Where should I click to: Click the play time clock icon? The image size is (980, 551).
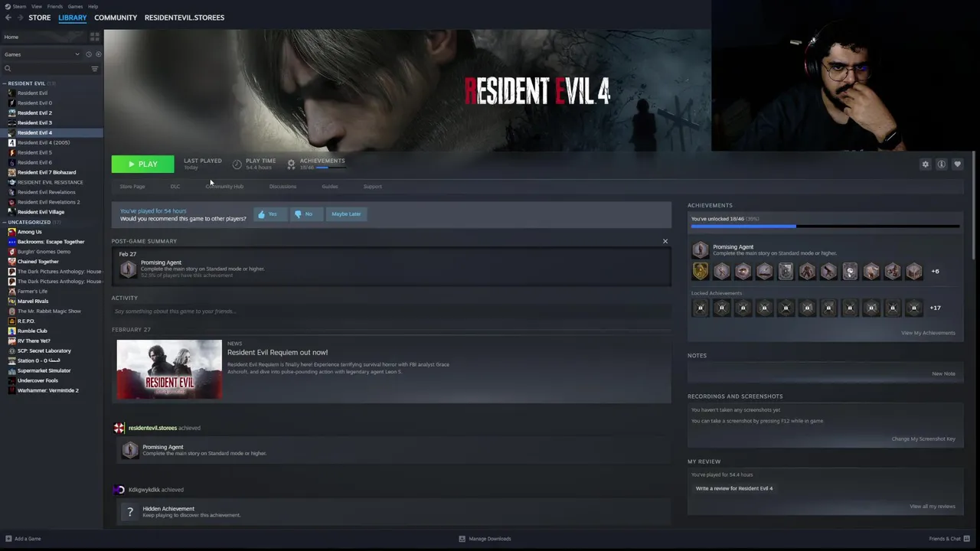(x=237, y=164)
